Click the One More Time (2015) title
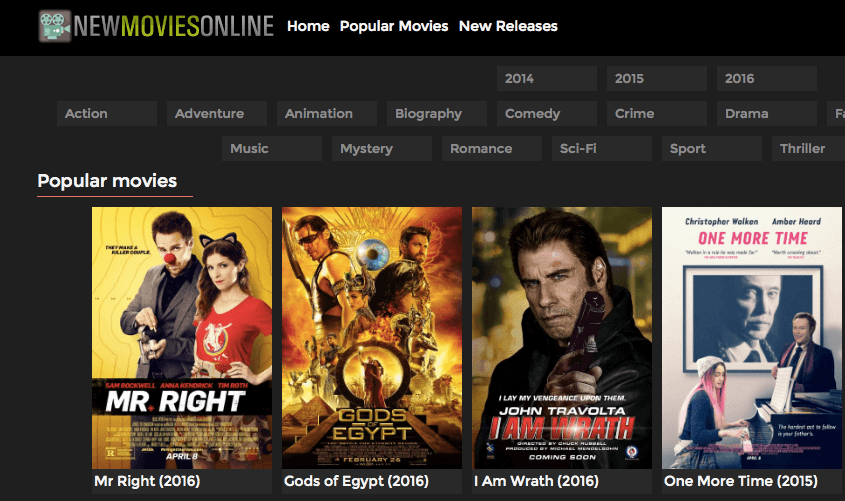 (740, 481)
